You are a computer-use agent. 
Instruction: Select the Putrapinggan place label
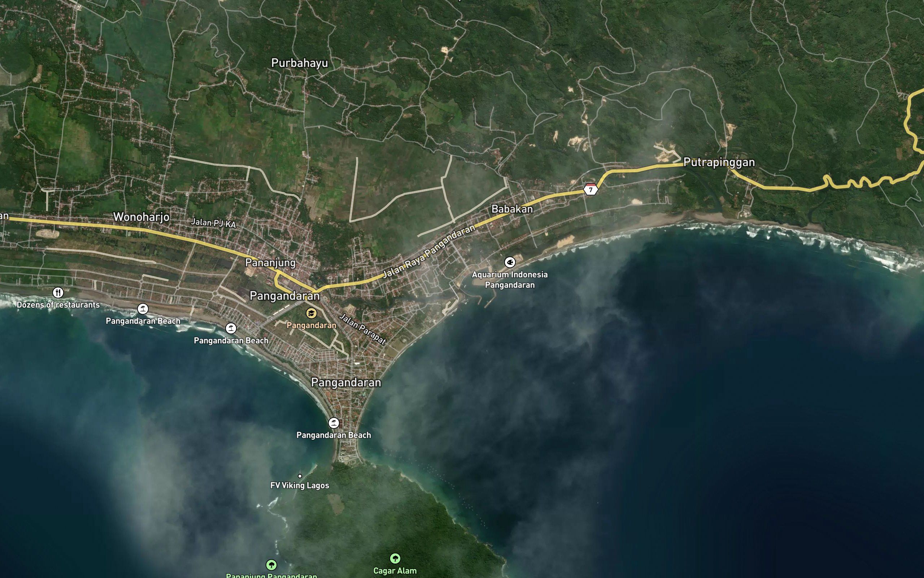(719, 163)
